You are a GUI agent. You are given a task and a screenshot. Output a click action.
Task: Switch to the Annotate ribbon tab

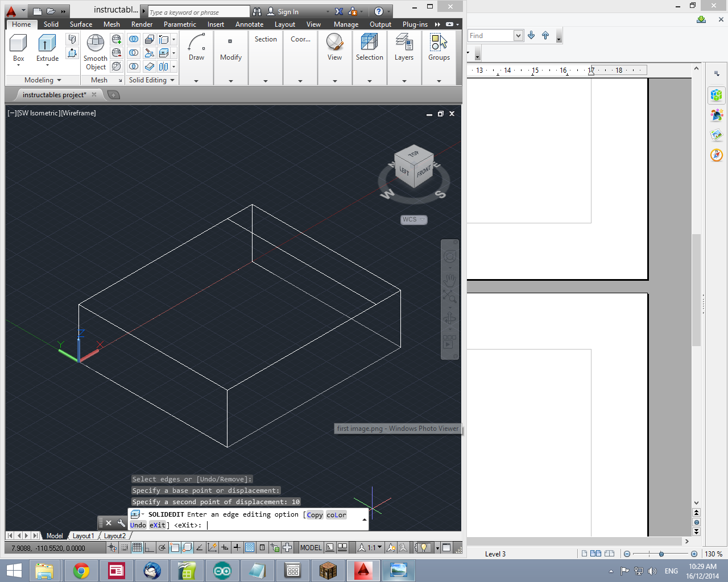click(x=249, y=24)
